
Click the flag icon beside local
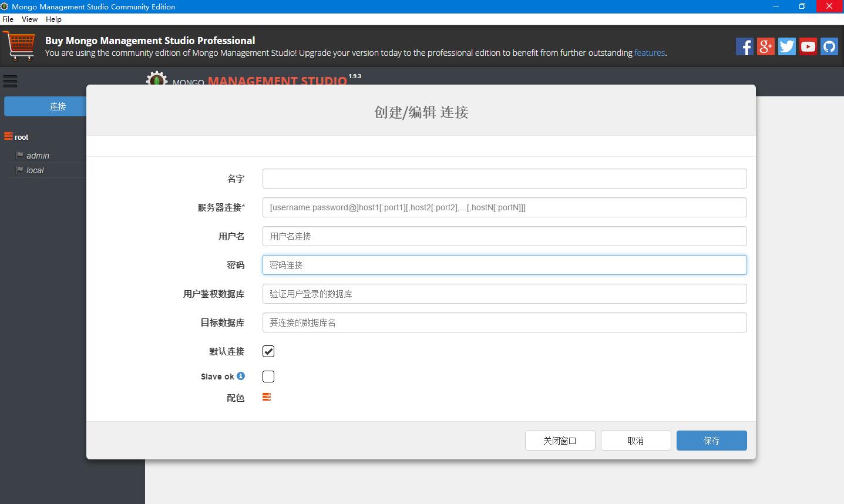[20, 170]
